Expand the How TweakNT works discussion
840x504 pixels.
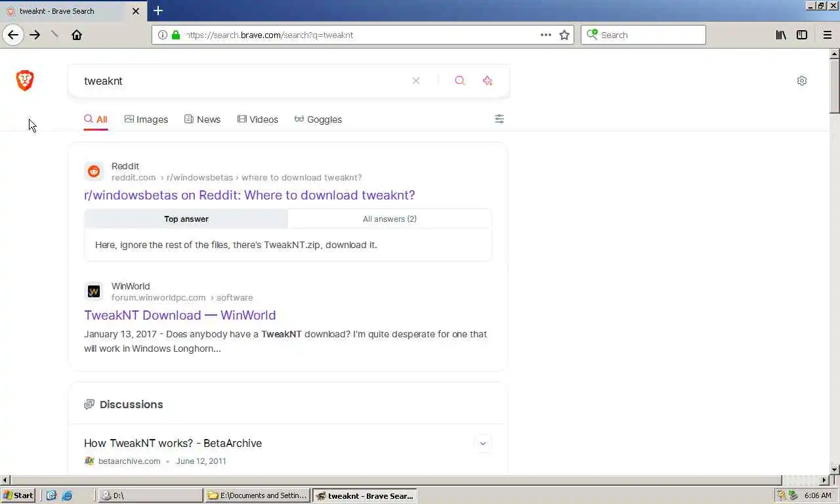pos(483,444)
